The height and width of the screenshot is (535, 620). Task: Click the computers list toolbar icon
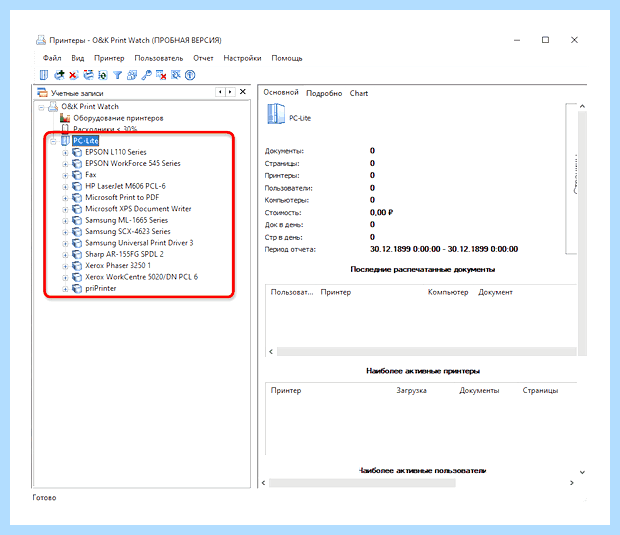pyautogui.click(x=44, y=75)
